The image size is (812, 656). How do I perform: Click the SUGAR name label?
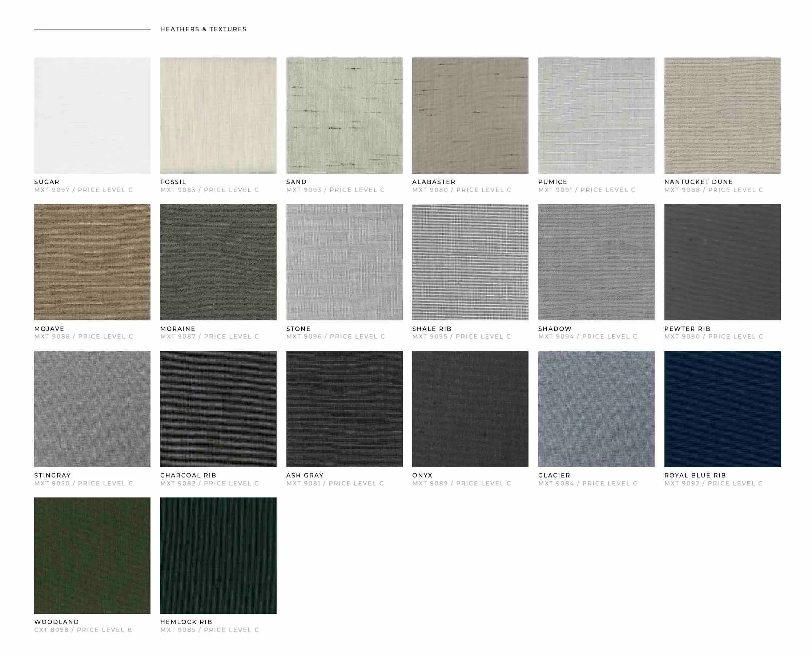(x=47, y=182)
